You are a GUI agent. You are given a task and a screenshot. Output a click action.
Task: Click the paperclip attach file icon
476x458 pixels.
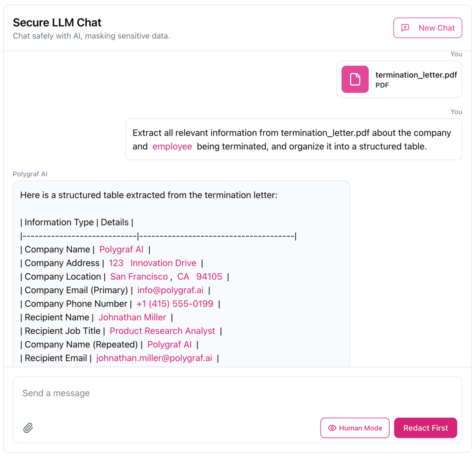click(28, 428)
